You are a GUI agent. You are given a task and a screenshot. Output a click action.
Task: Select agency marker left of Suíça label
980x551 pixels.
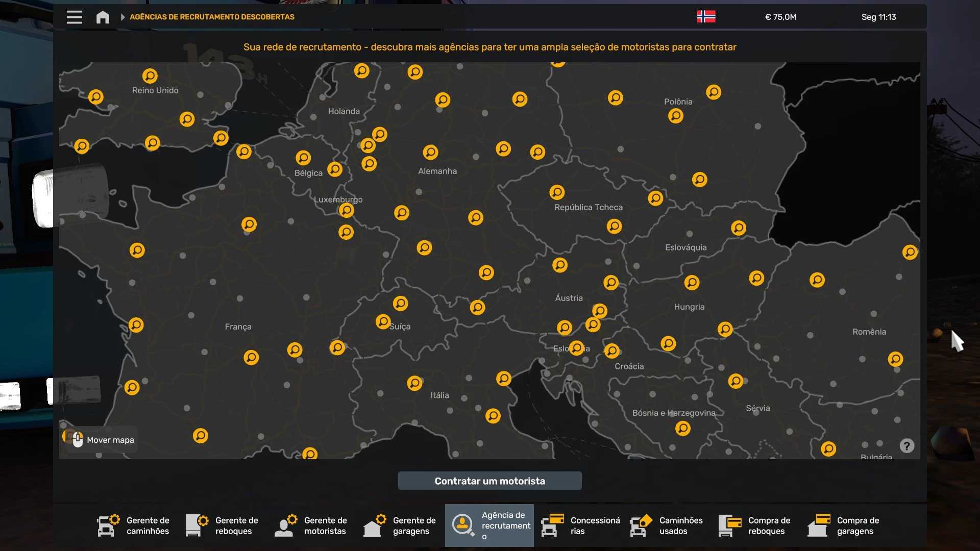coord(383,321)
